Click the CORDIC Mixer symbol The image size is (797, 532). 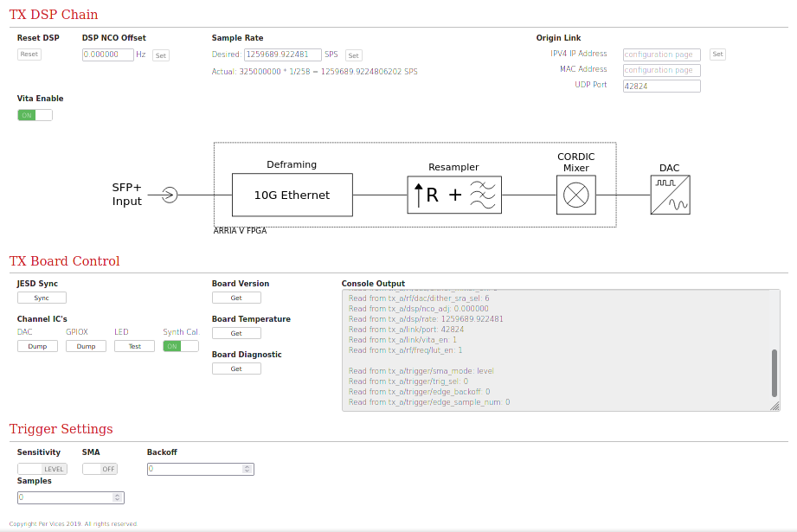pyautogui.click(x=575, y=195)
